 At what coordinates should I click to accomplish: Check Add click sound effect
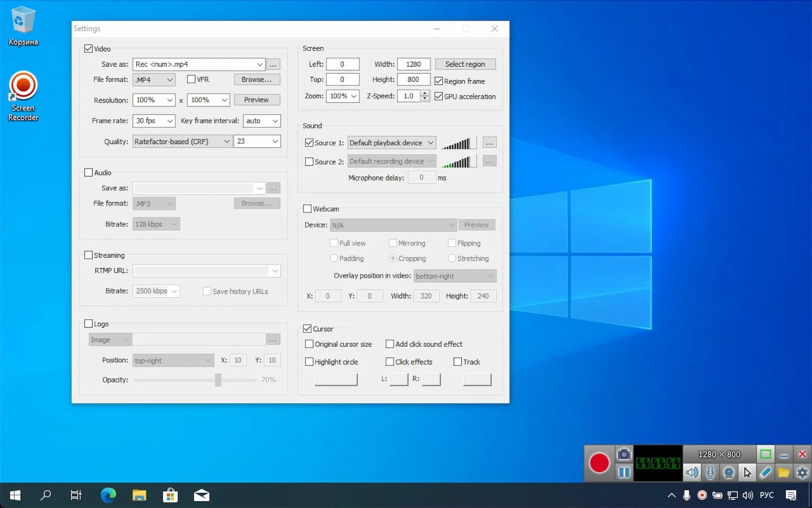[389, 344]
